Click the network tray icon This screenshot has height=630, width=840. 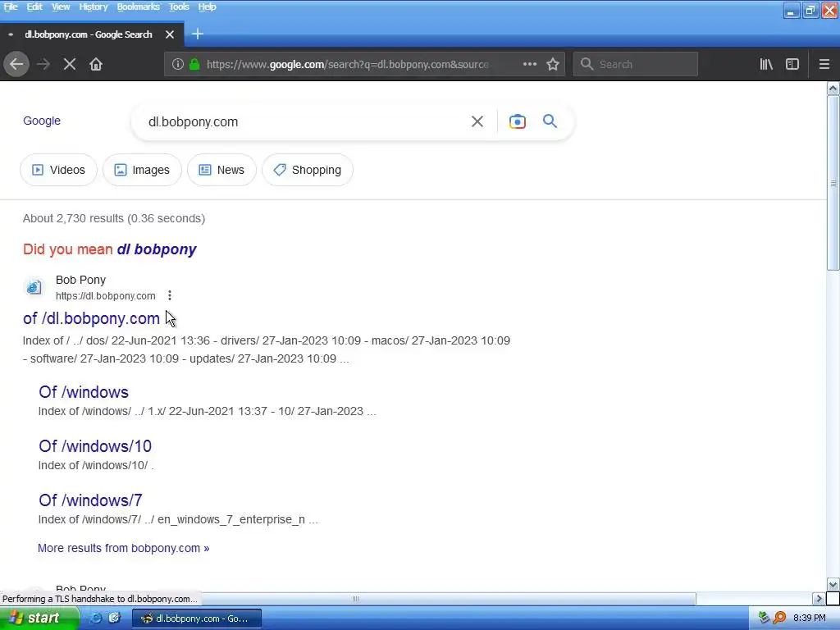(764, 618)
